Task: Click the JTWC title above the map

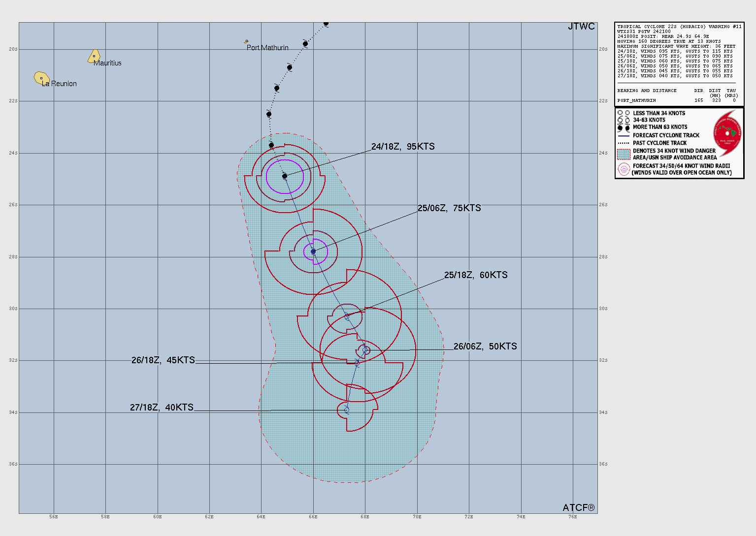Action: click(x=581, y=27)
